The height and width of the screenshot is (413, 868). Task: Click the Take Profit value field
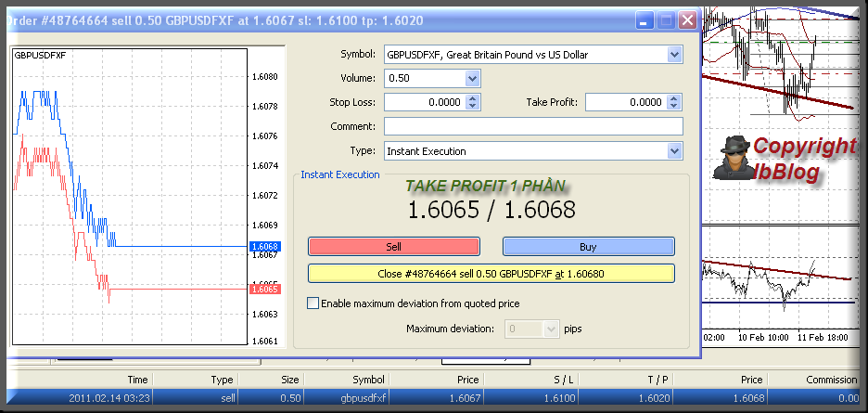[626, 102]
